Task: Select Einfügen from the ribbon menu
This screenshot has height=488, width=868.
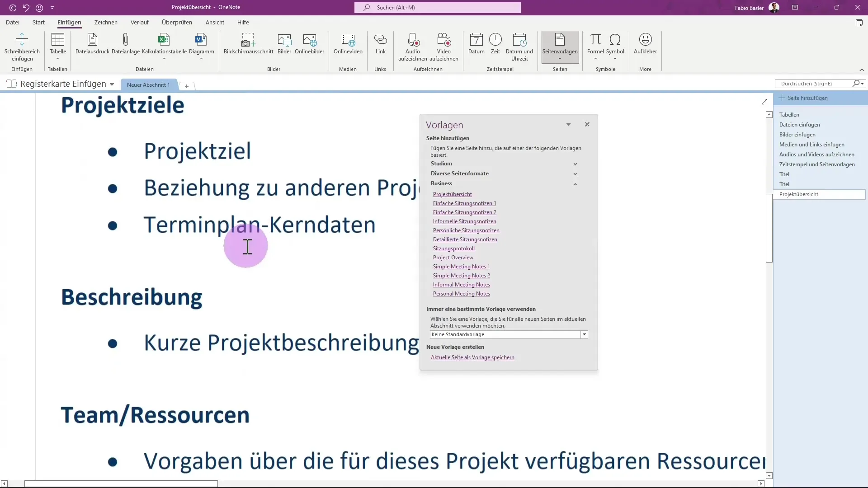Action: pyautogui.click(x=69, y=22)
